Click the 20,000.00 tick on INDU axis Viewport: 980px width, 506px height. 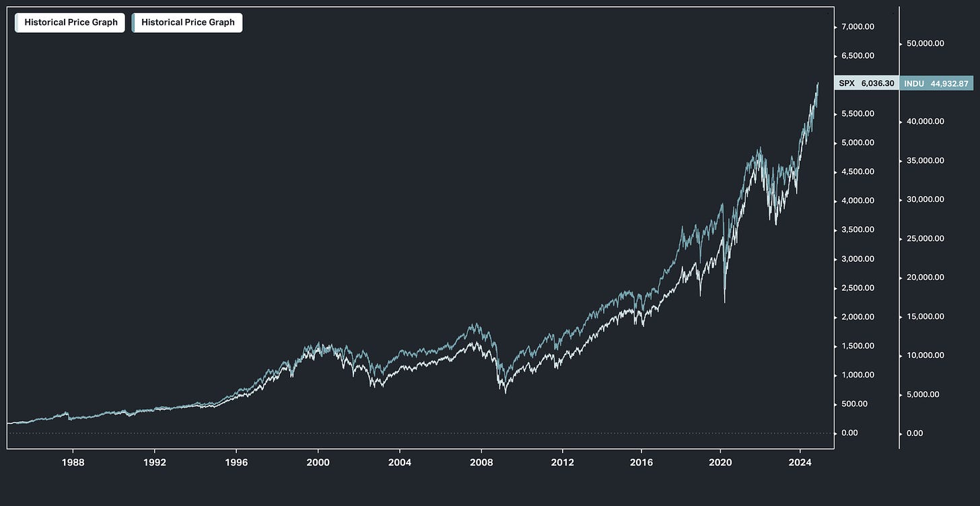pyautogui.click(x=925, y=277)
